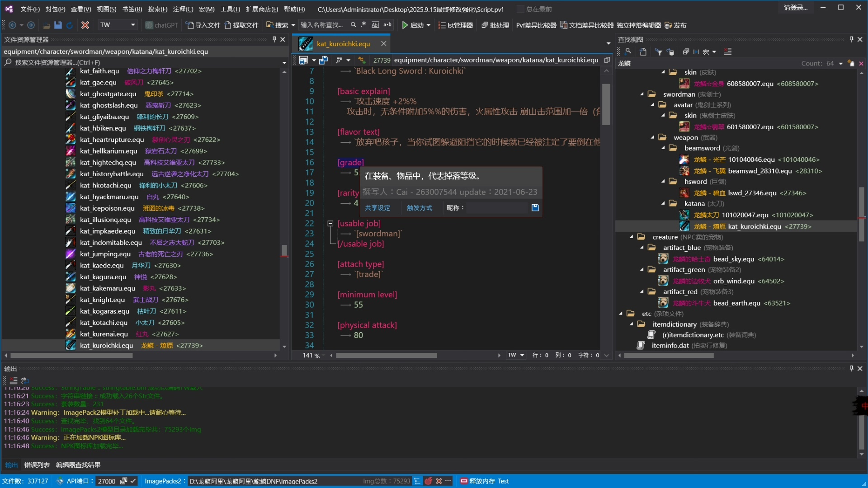Click the 释放内存 status bar icon
868x488 pixels.
tap(464, 481)
